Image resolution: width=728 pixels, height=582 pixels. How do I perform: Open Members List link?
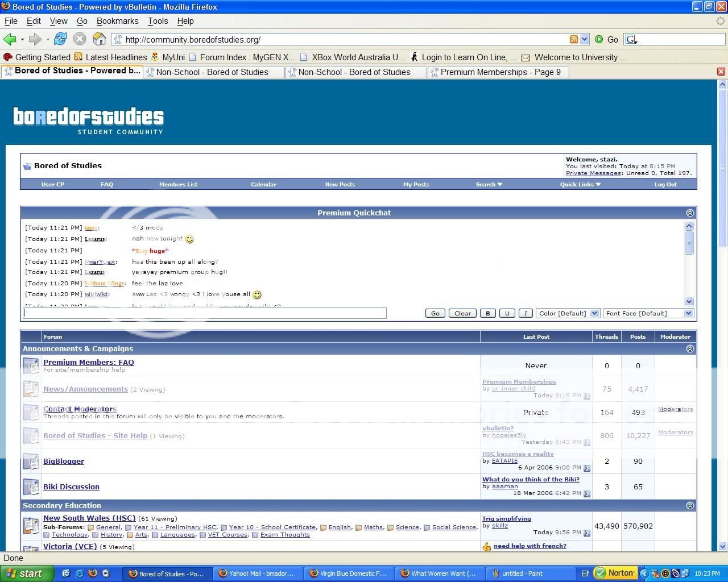178,184
